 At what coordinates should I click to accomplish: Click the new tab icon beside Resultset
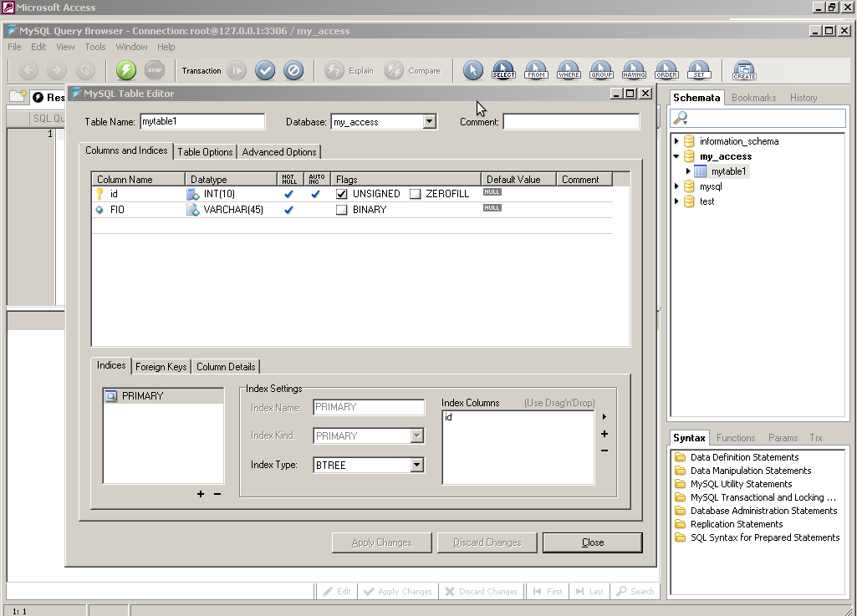18,97
